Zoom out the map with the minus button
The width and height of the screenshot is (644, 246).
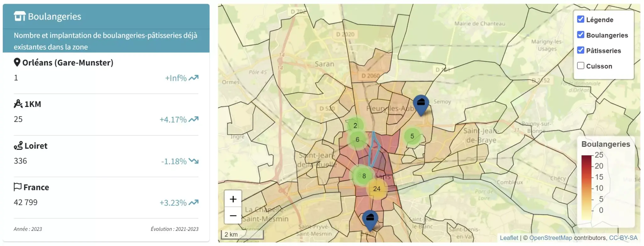coord(233,215)
